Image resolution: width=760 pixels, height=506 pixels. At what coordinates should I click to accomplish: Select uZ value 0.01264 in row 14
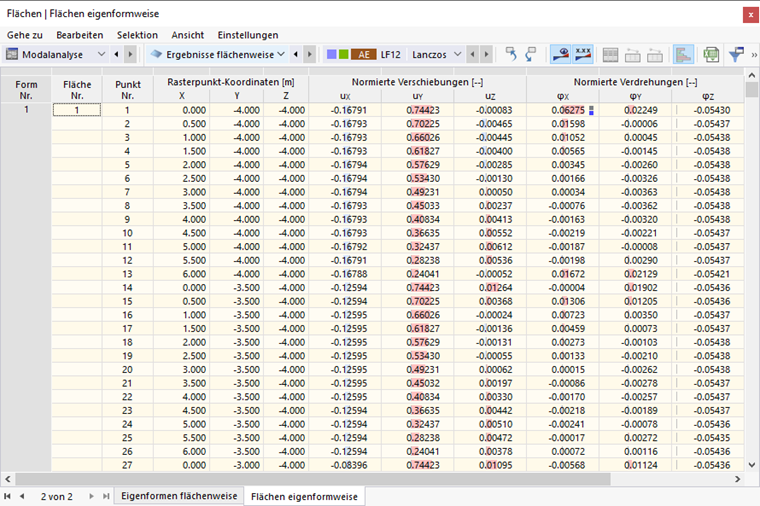490,287
